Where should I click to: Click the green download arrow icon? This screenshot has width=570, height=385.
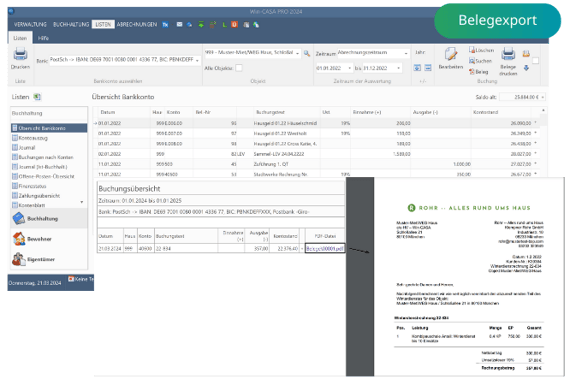[x=201, y=24]
